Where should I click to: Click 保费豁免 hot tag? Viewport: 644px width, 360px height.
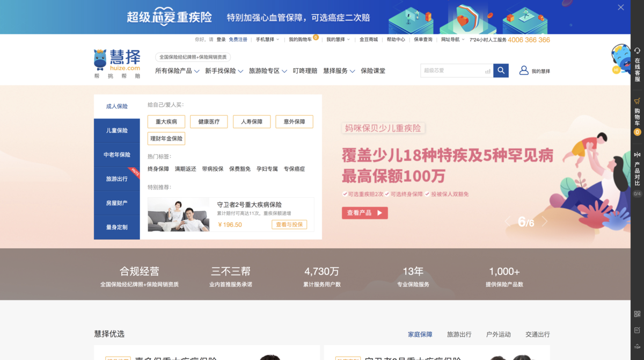[x=240, y=169]
